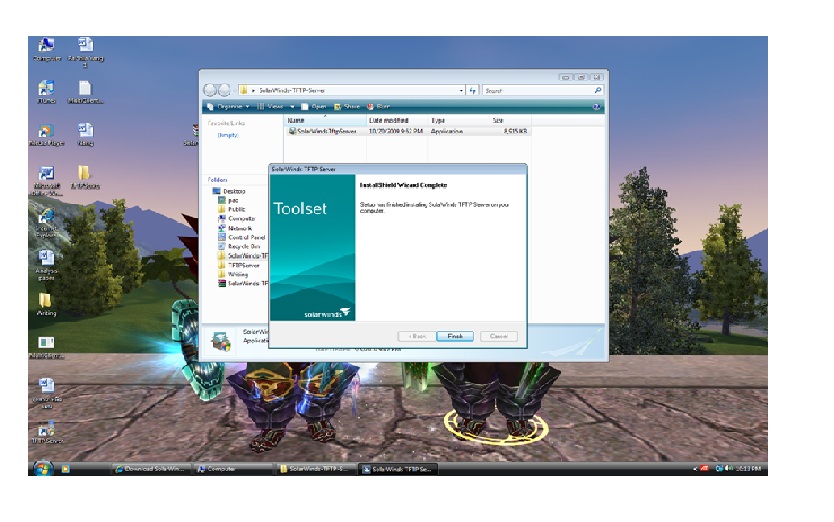
Task: Select TFTPServer folder in Folders tree
Action: click(x=239, y=265)
